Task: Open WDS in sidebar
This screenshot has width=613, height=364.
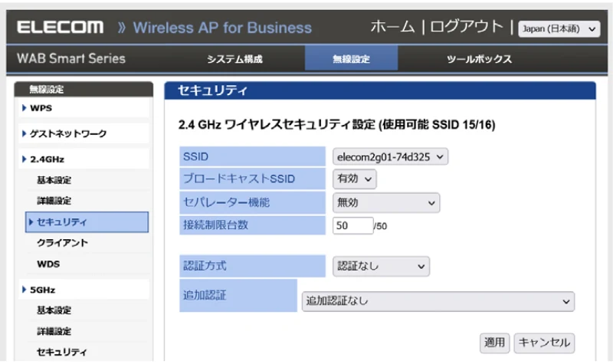Action: pos(48,264)
